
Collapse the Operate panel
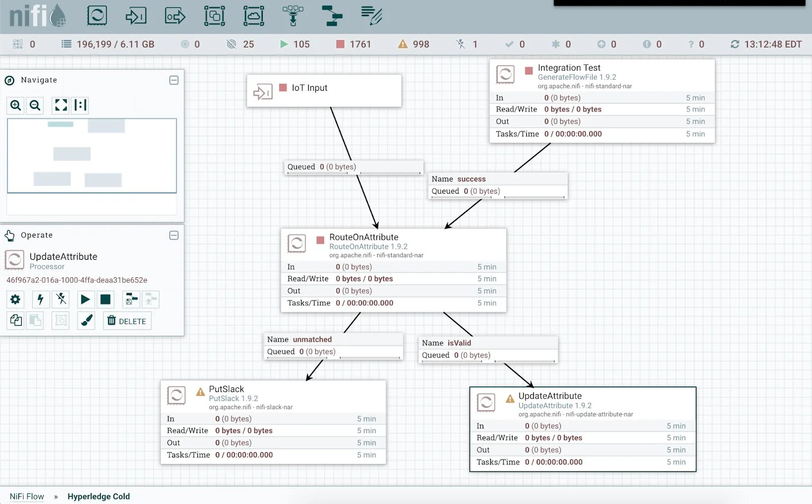point(174,235)
